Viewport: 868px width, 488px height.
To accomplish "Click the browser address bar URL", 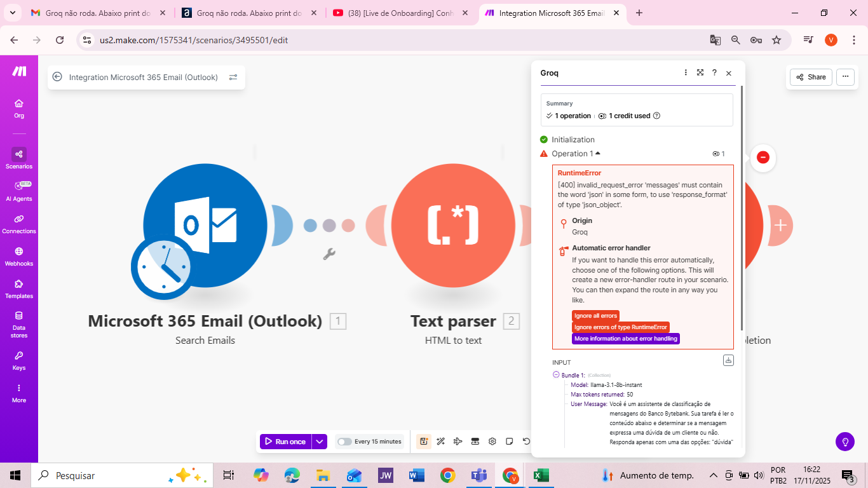I will coord(194,39).
